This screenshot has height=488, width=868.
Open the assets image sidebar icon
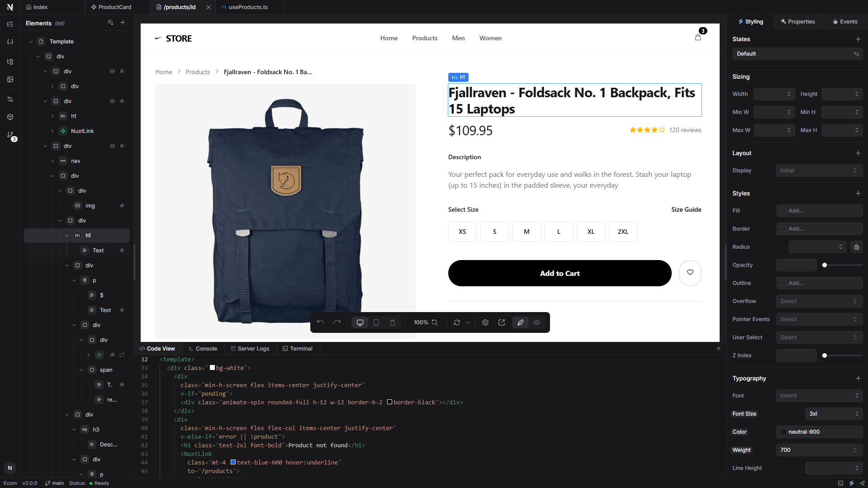[10, 79]
